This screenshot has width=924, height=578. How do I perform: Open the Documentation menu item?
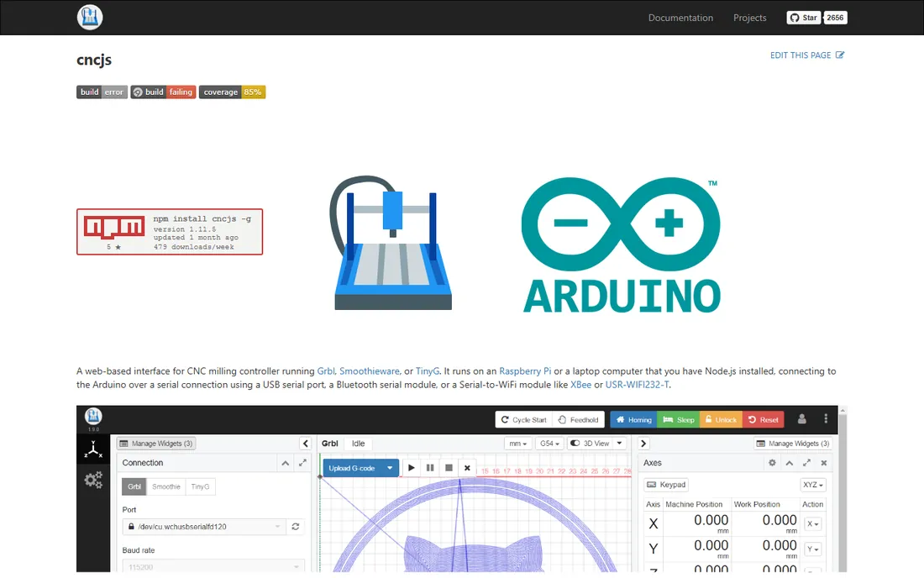click(680, 18)
